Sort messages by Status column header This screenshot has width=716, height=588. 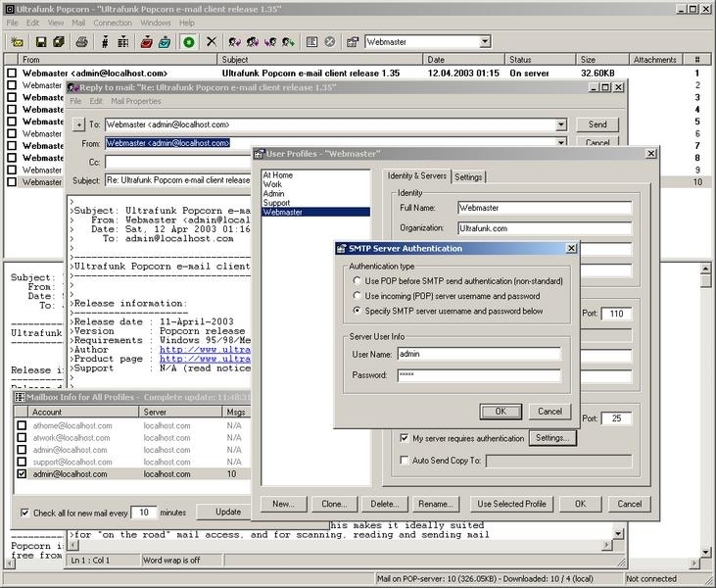540,60
